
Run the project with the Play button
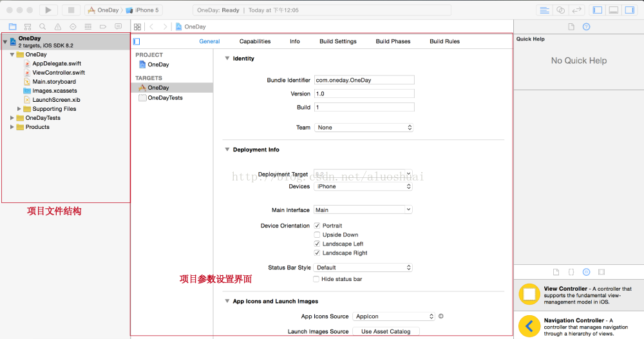coord(48,10)
